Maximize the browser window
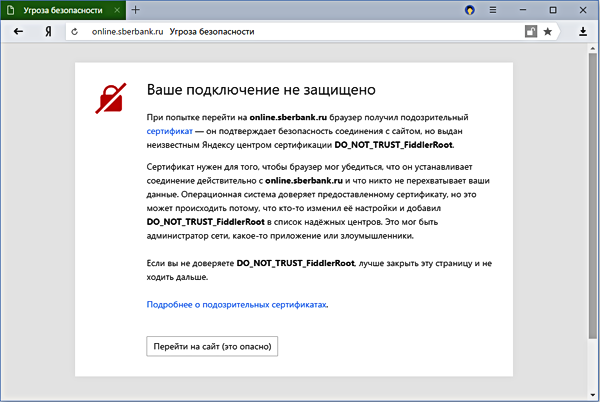 coord(553,10)
